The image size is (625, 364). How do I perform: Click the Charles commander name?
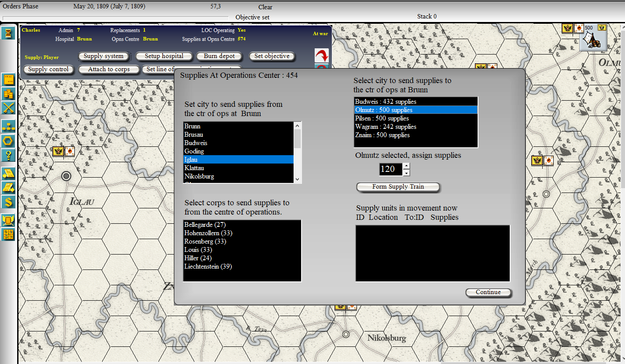[31, 30]
